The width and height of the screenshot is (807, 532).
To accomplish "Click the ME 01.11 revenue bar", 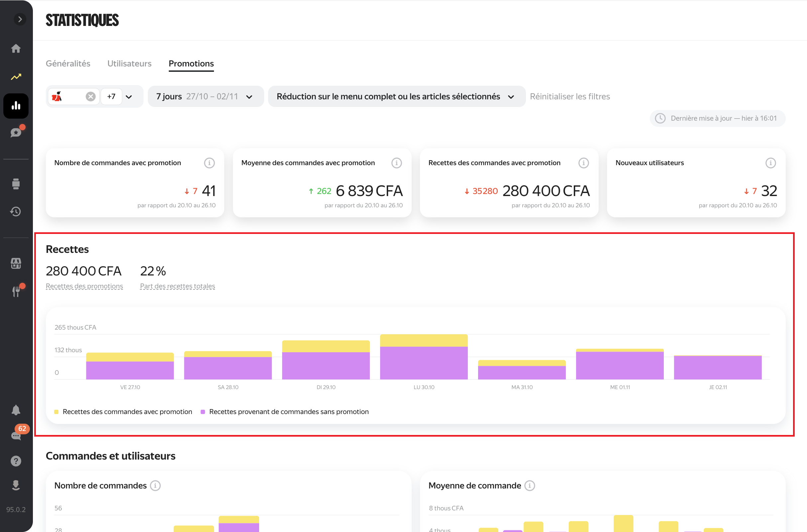I will pyautogui.click(x=620, y=364).
